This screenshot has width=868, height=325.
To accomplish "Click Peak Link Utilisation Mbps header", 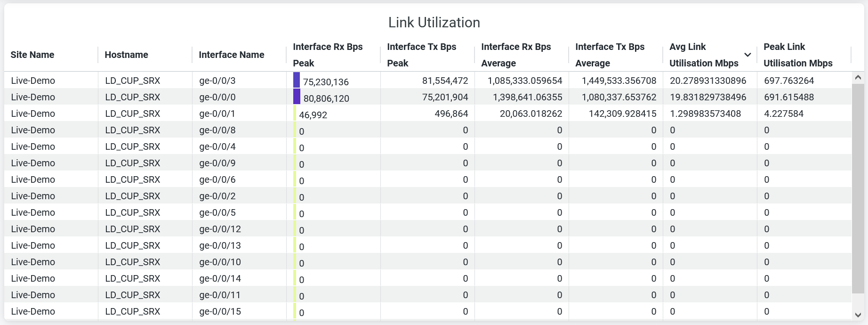I will (x=798, y=55).
